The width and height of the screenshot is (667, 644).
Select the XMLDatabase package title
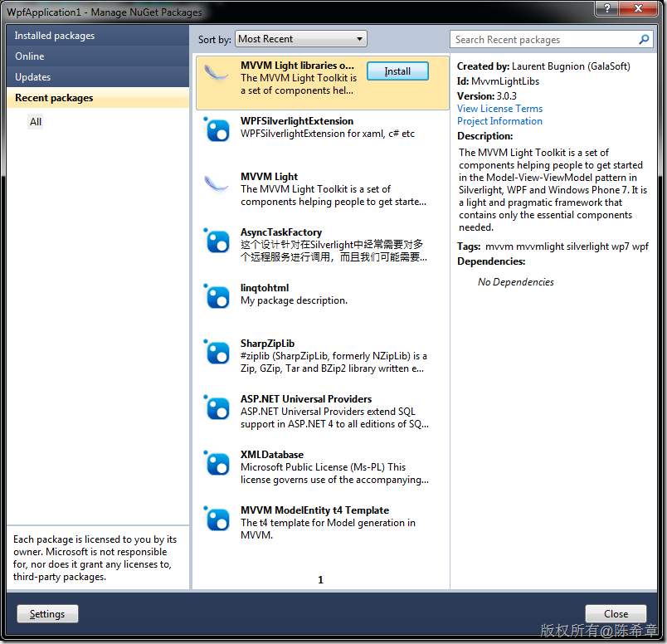point(272,455)
